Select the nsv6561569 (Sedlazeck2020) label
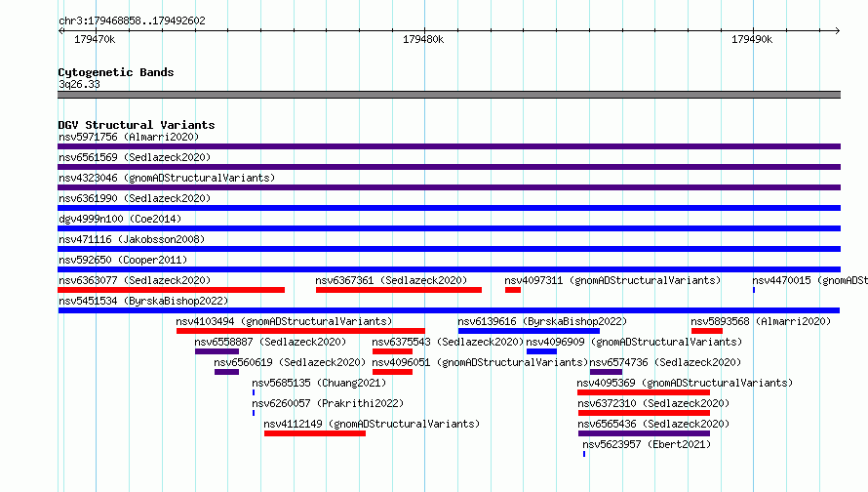The width and height of the screenshot is (868, 492). tap(135, 157)
